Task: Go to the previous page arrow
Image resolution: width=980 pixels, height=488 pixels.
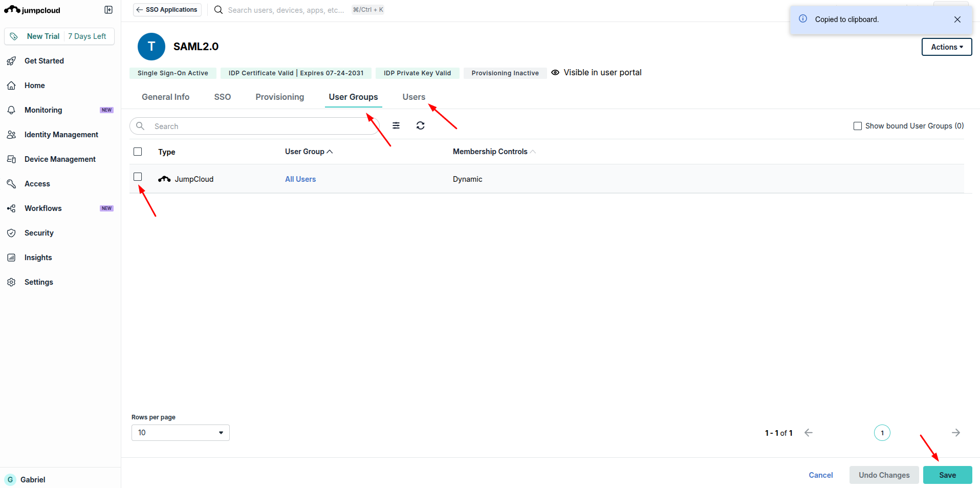Action: coord(809,433)
